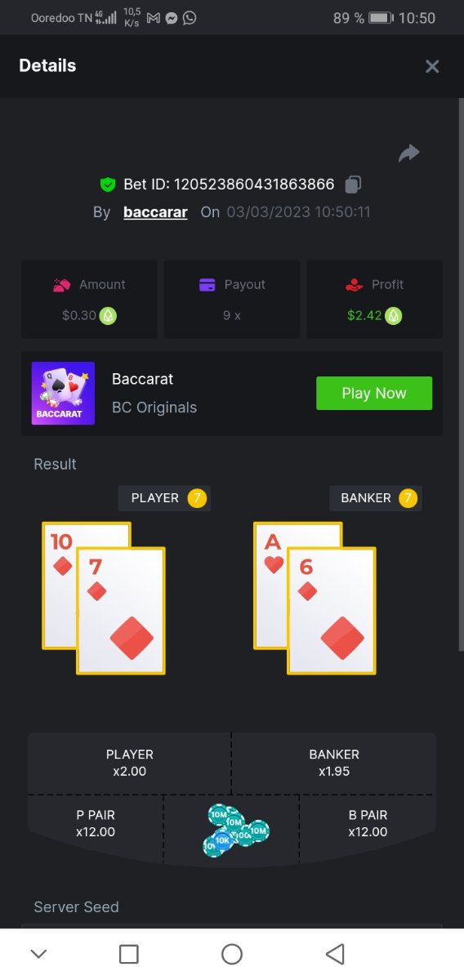The height and width of the screenshot is (980, 464).
Task: Open the Baccarat game thumbnail
Action: (63, 394)
